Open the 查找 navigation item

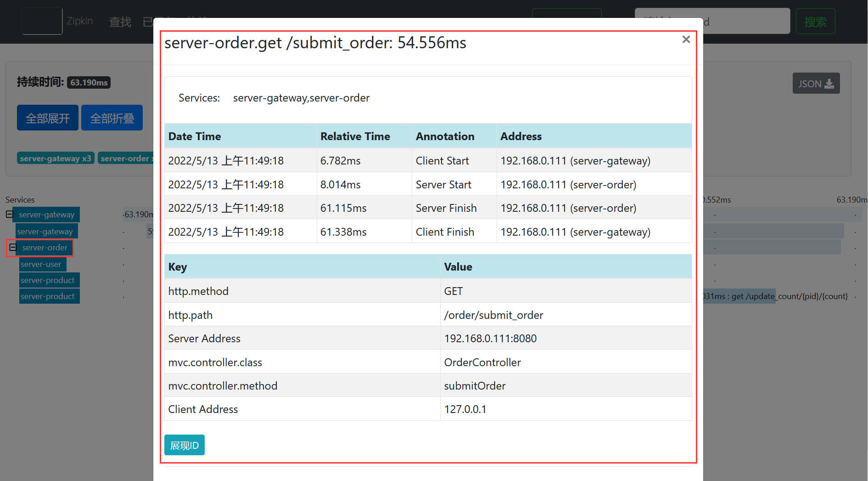(120, 22)
